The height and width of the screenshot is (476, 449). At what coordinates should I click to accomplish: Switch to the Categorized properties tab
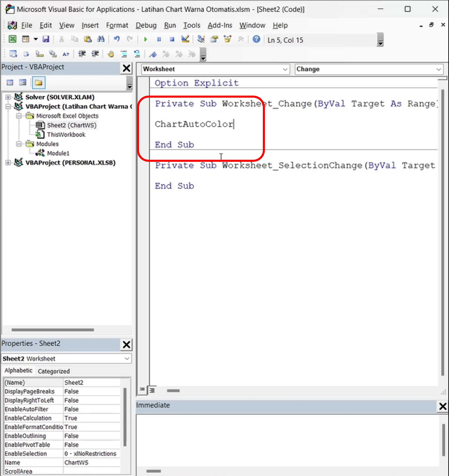click(54, 371)
